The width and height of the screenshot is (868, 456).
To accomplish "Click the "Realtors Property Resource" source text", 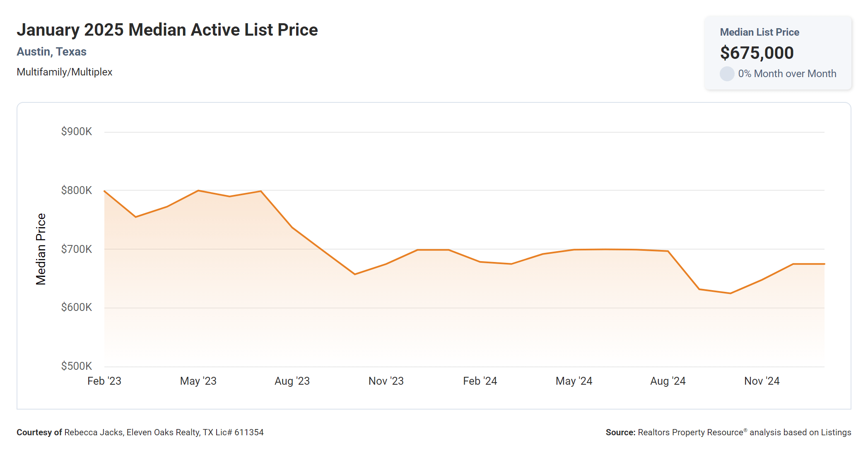I will [690, 432].
